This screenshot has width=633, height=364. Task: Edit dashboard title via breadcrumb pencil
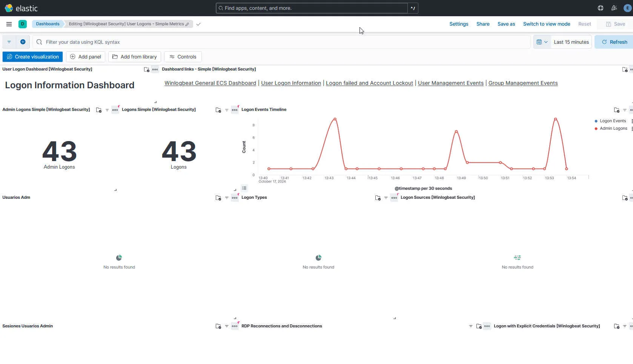[x=187, y=24]
